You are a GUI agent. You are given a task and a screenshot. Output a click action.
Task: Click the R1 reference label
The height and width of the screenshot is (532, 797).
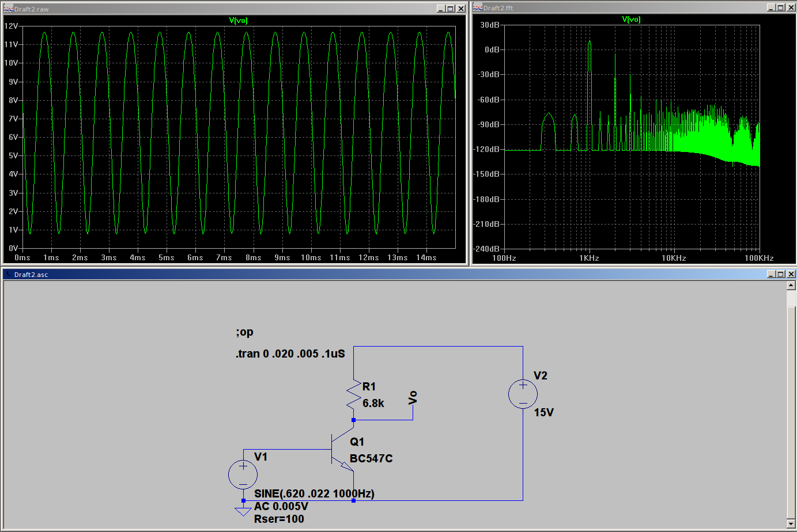coord(369,386)
